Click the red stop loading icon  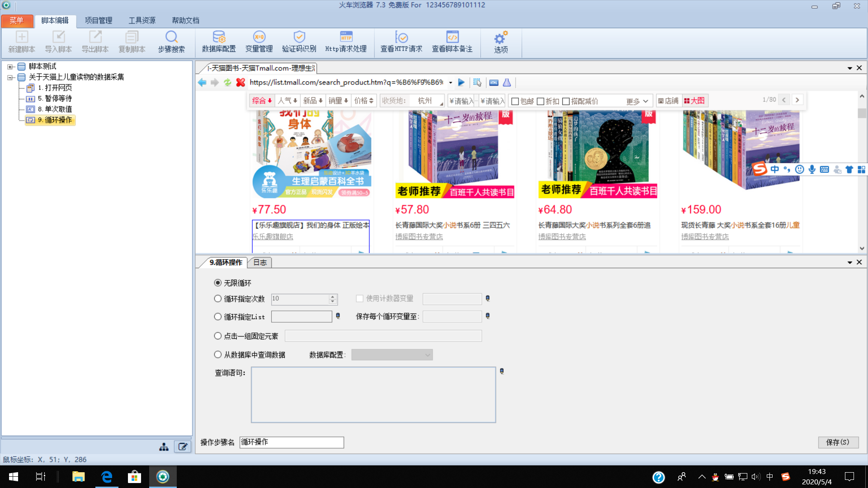point(241,82)
